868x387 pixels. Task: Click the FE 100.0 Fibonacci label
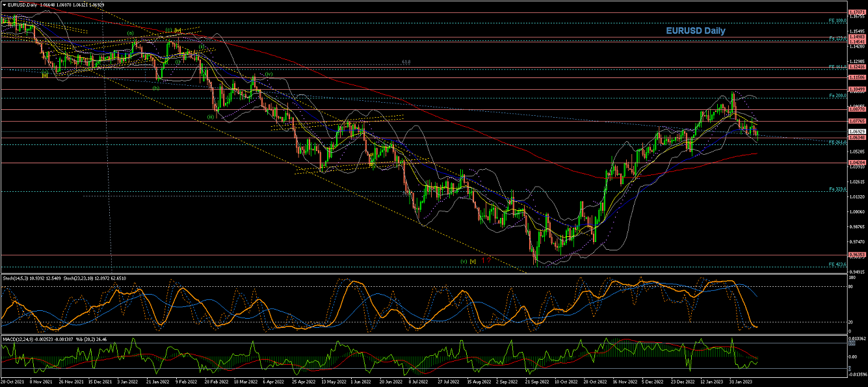(x=836, y=20)
